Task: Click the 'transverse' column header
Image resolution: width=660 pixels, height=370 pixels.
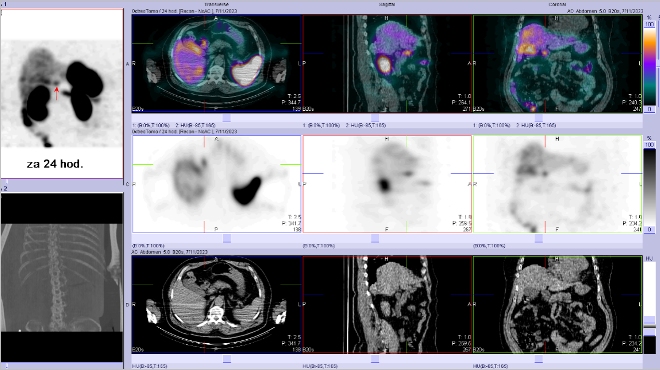Action: point(216,4)
